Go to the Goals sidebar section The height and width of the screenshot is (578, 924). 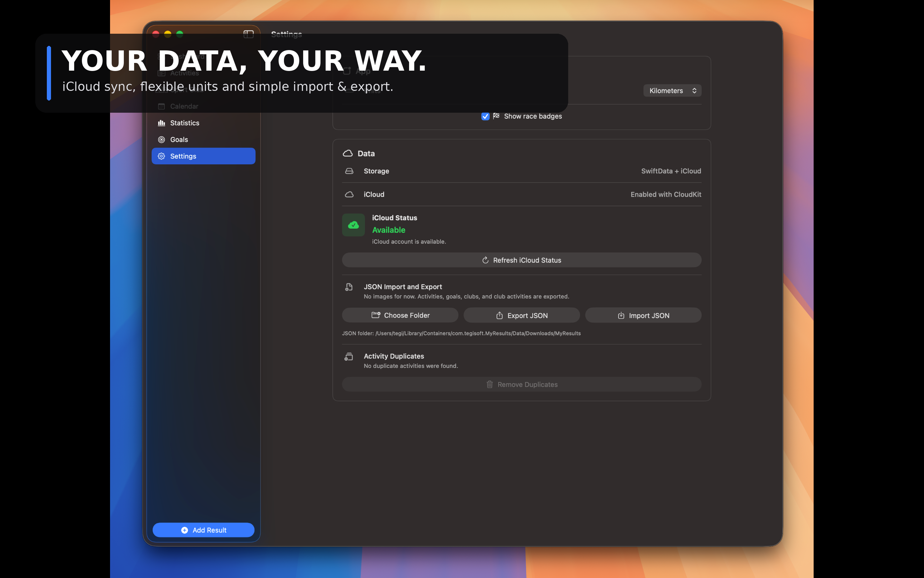tap(203, 140)
